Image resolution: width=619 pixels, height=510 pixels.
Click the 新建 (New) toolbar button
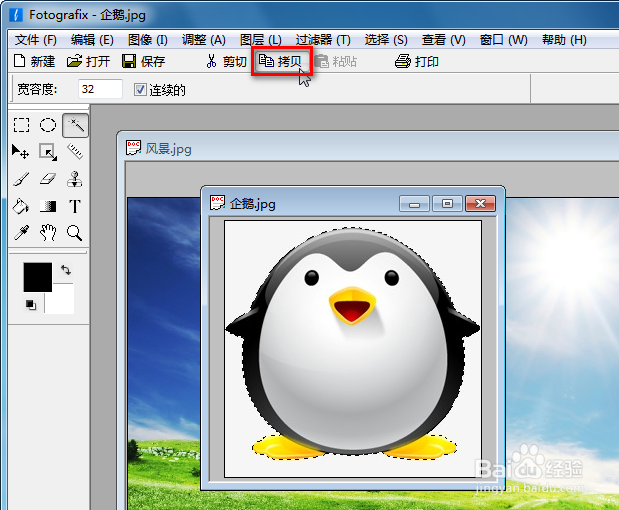click(x=34, y=61)
